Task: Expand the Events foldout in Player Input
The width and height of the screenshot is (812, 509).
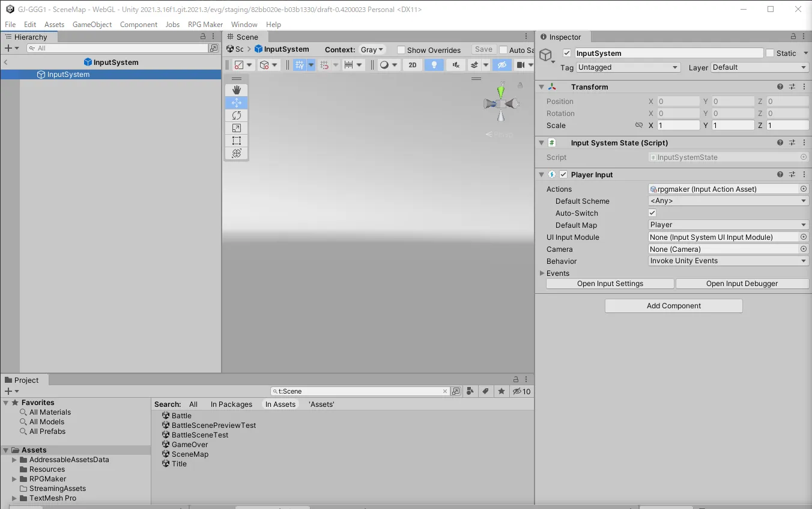Action: pos(541,273)
